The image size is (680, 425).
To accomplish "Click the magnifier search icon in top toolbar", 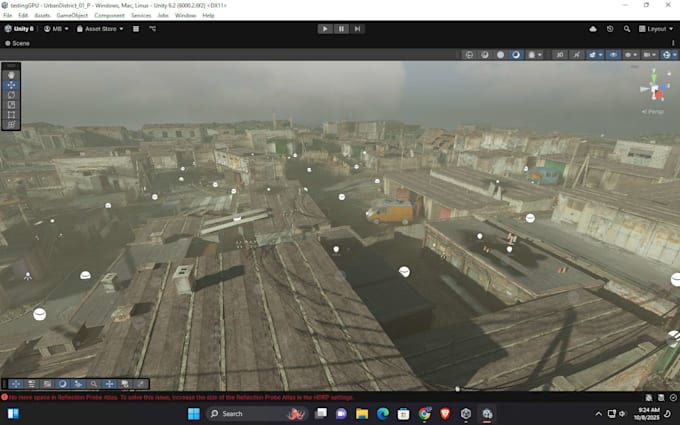I will [627, 29].
